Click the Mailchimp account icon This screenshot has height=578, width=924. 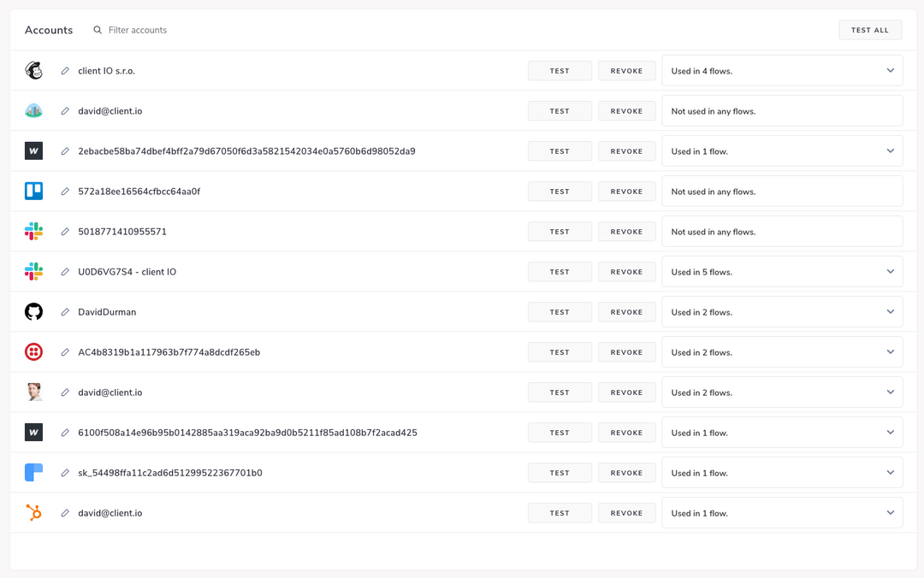(33, 70)
